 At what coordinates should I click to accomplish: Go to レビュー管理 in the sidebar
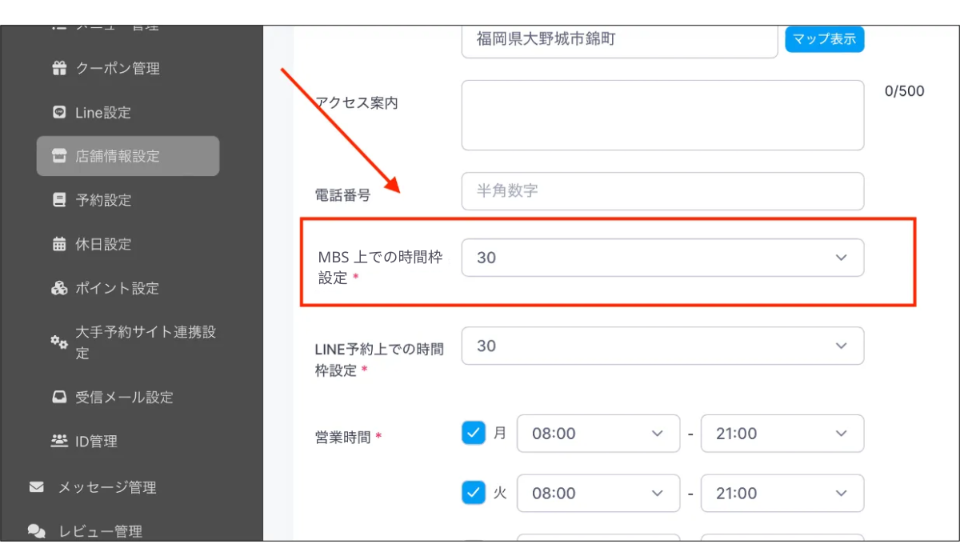pos(99,531)
